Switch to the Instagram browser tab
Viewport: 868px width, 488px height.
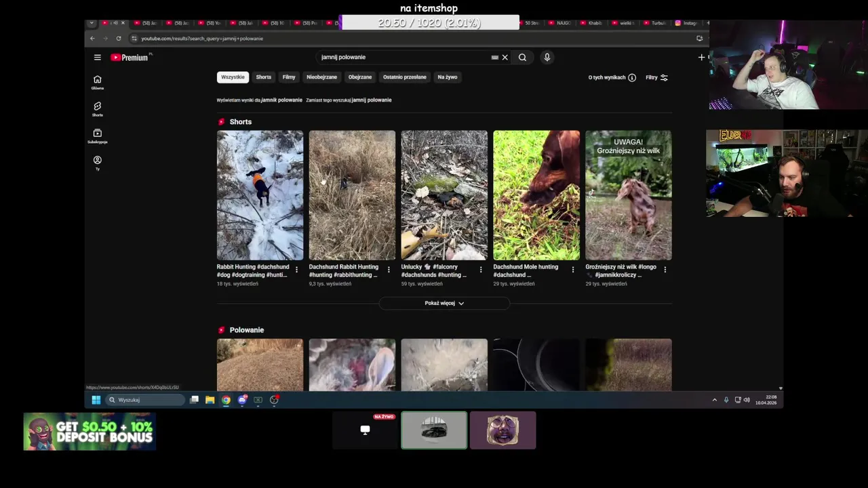pyautogui.click(x=686, y=23)
